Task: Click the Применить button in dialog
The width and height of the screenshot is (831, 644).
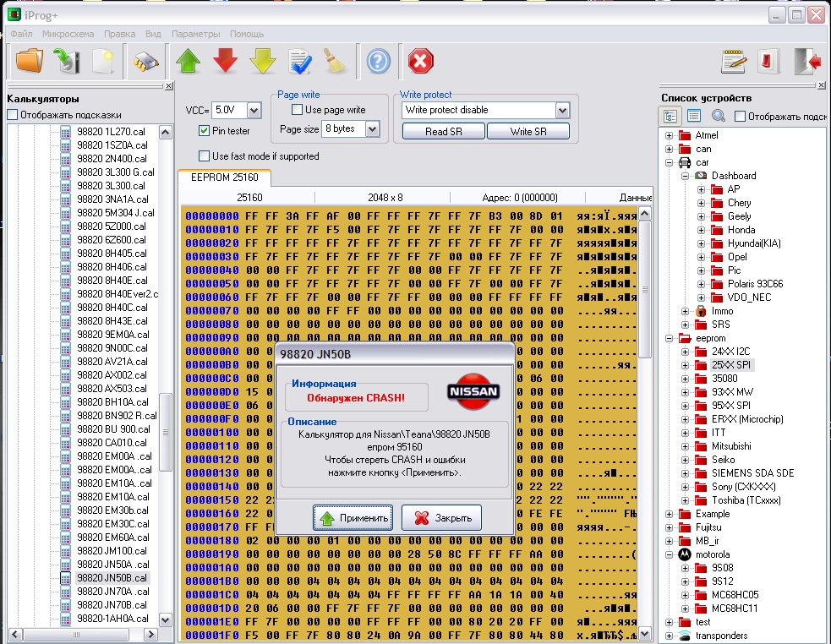Action: (353, 518)
